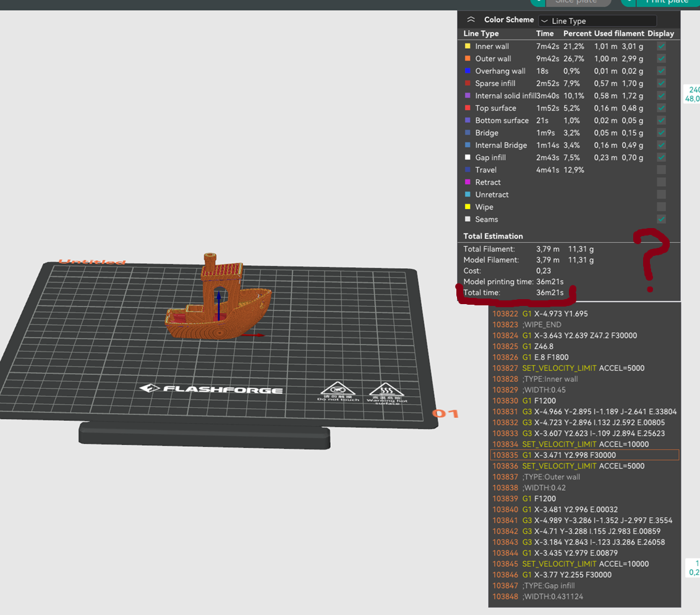Open the arrow menu beside Print plate

[x=628, y=2]
